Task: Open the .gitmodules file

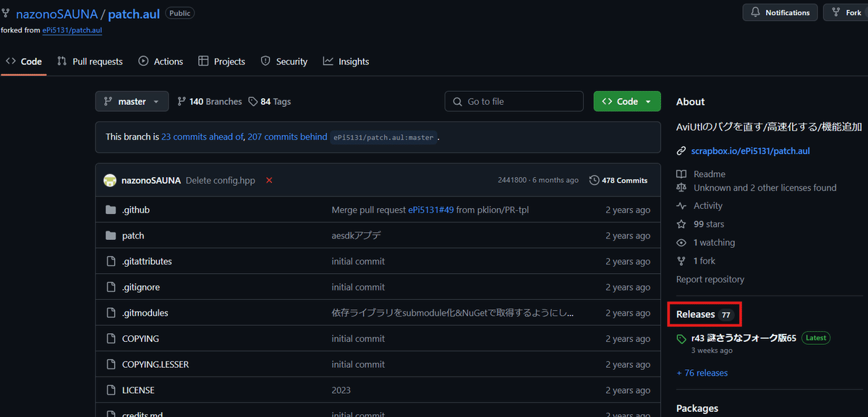Action: 145,313
